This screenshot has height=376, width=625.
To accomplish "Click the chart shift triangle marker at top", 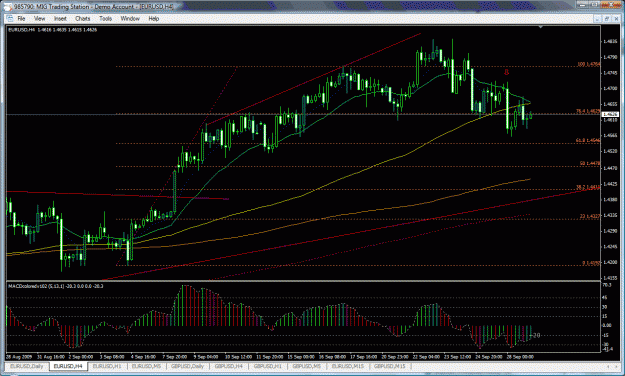I will (x=540, y=27).
